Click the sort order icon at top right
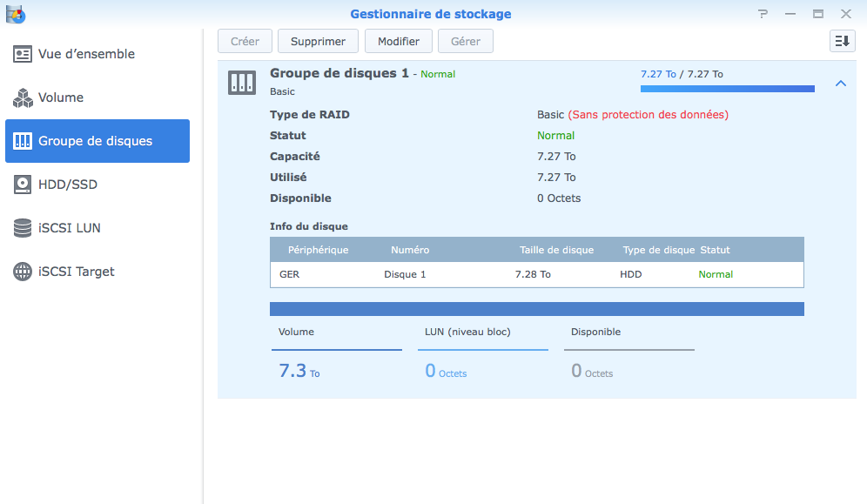Image resolution: width=867 pixels, height=504 pixels. [842, 41]
